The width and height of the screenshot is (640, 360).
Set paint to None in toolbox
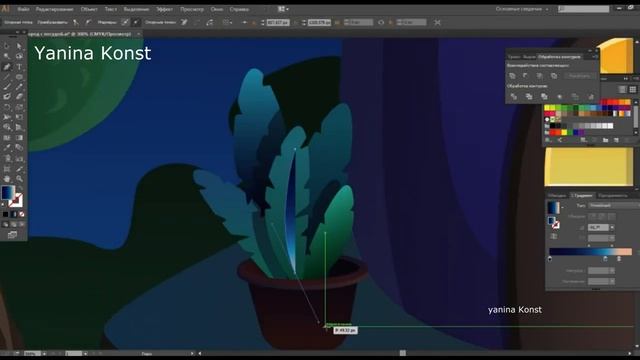tap(22, 214)
